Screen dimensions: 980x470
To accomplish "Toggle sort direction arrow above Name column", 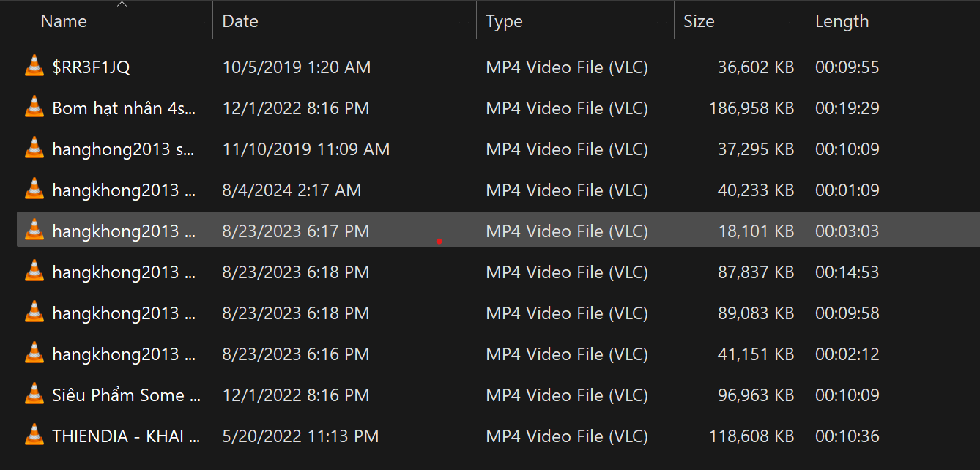I will coord(122,4).
